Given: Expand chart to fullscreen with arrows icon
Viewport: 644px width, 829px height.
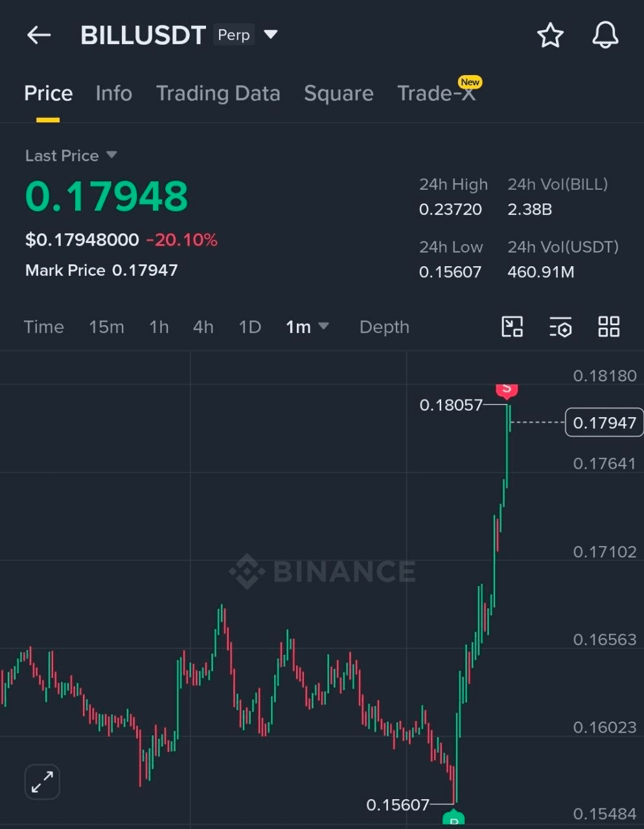Looking at the screenshot, I should 42,782.
